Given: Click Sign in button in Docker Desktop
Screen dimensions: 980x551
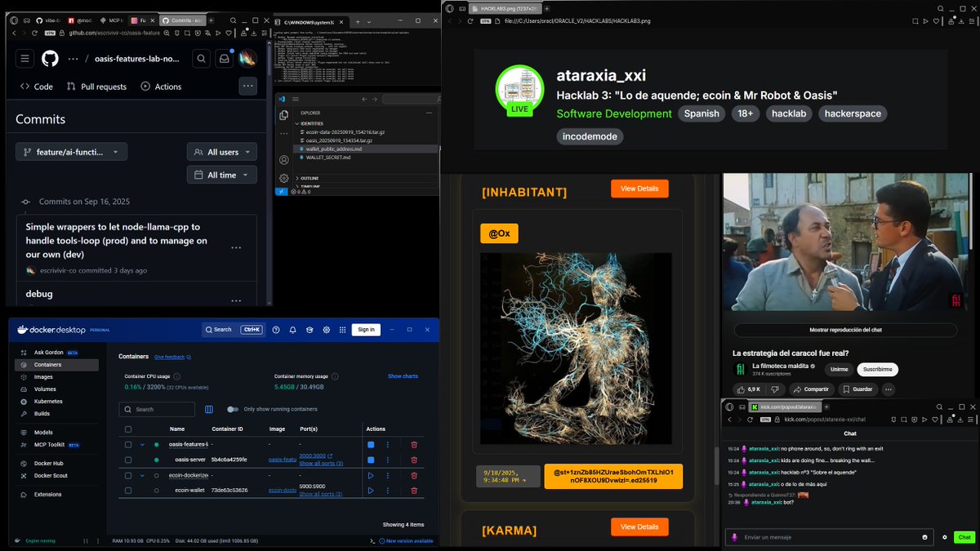Looking at the screenshot, I should pos(366,330).
